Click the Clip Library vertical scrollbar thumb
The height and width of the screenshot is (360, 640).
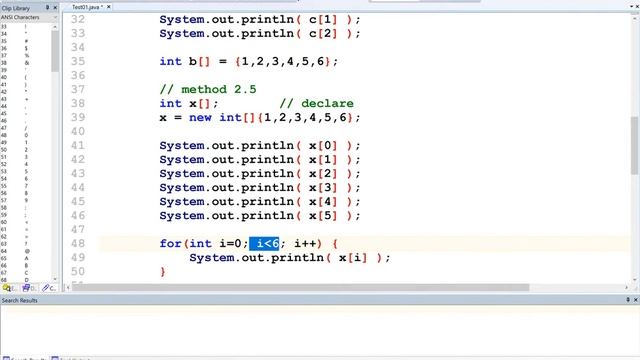tap(55, 51)
